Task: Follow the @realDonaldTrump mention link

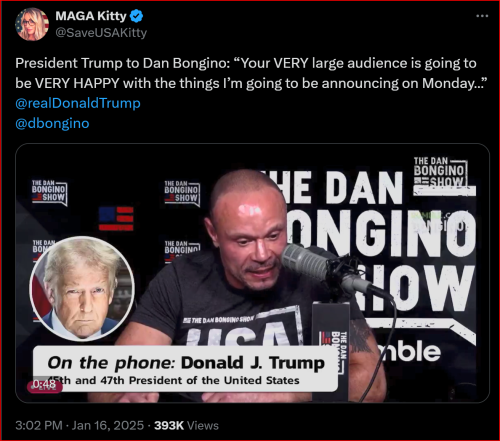Action: click(78, 103)
